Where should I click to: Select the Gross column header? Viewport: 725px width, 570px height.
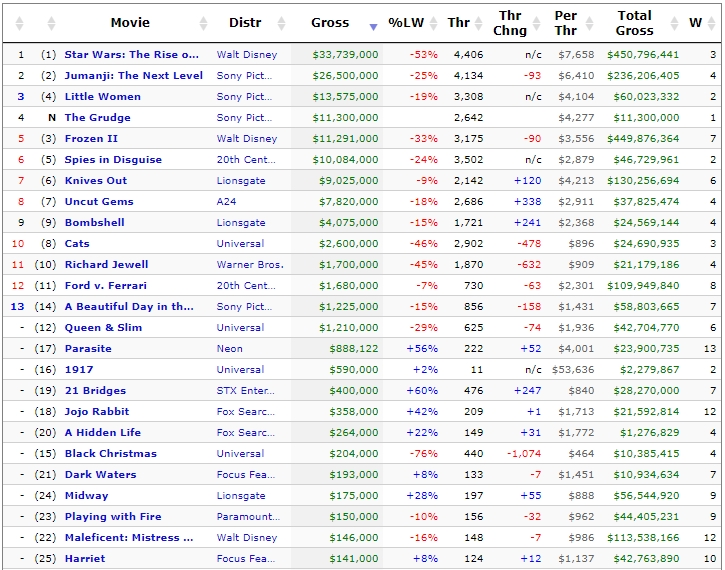330,23
